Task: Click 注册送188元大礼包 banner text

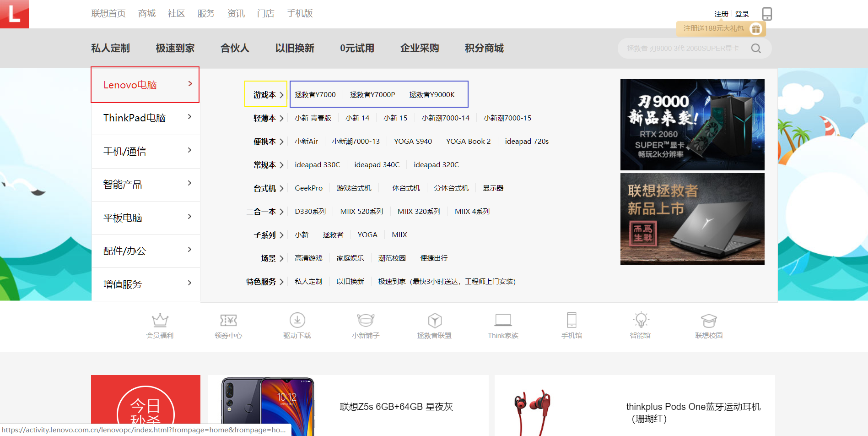Action: coord(713,28)
